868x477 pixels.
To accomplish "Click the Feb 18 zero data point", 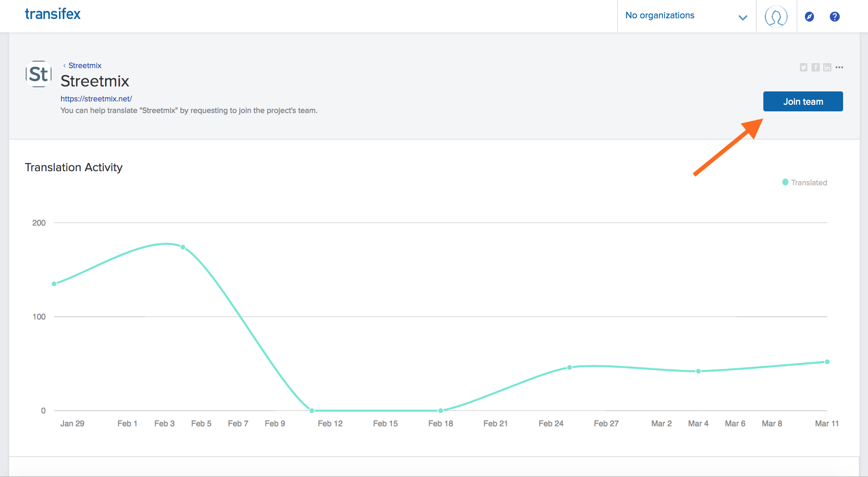I will click(x=441, y=411).
